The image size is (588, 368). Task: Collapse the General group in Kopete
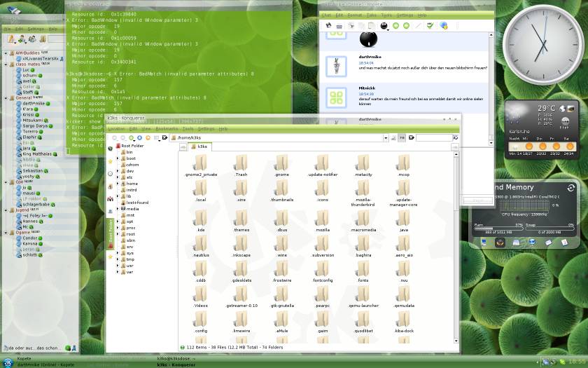click(x=6, y=98)
